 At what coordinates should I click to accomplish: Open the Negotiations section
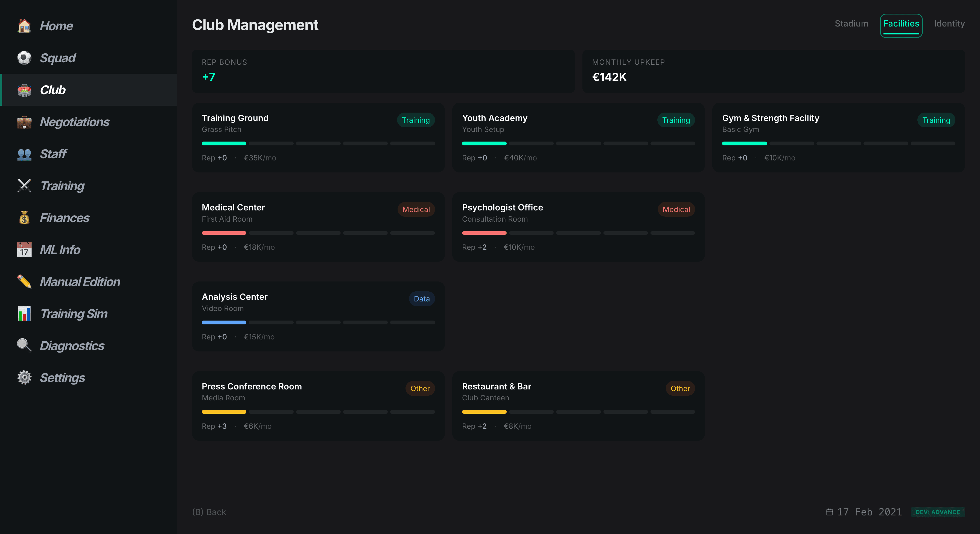tap(88, 122)
